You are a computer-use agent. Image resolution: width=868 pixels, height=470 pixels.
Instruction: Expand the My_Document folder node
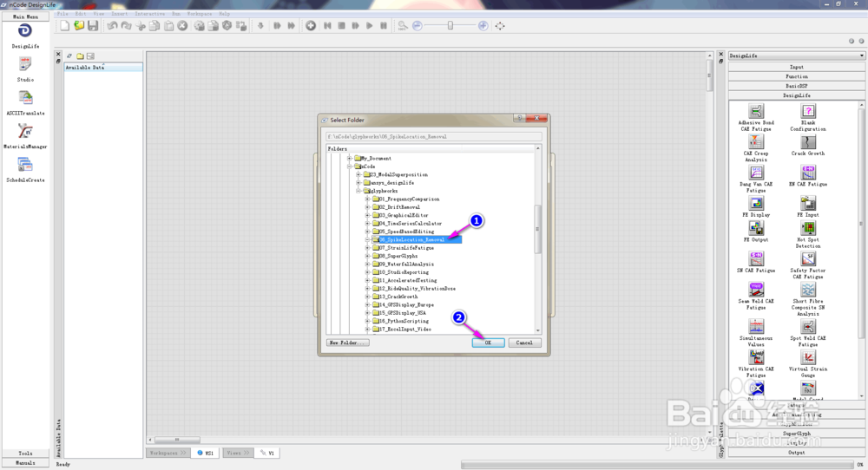click(x=349, y=158)
